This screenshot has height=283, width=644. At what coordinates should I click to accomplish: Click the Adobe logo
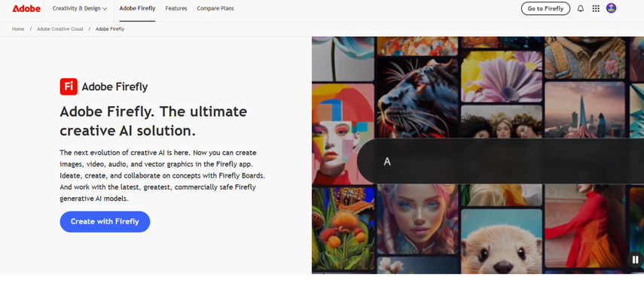(26, 8)
